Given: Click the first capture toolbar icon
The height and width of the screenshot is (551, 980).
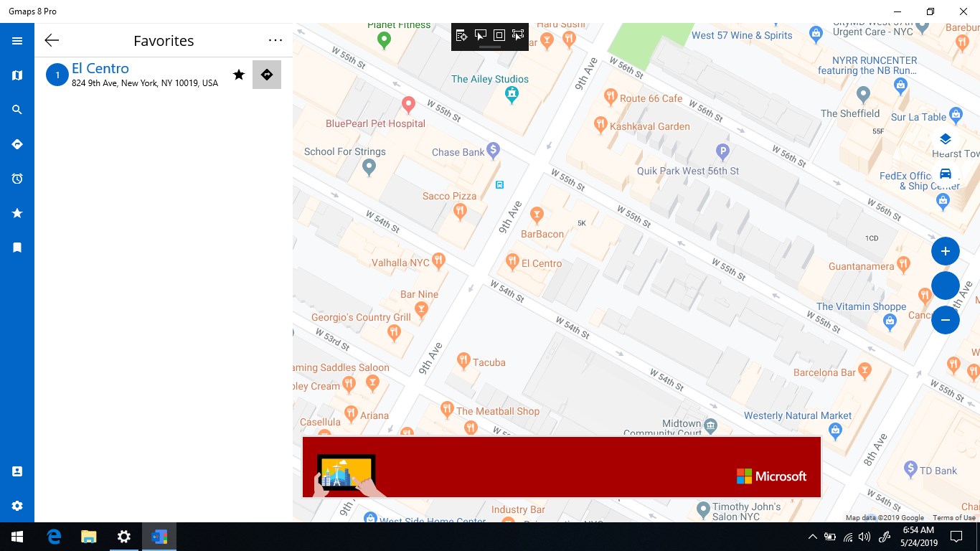Looking at the screenshot, I should click(461, 35).
